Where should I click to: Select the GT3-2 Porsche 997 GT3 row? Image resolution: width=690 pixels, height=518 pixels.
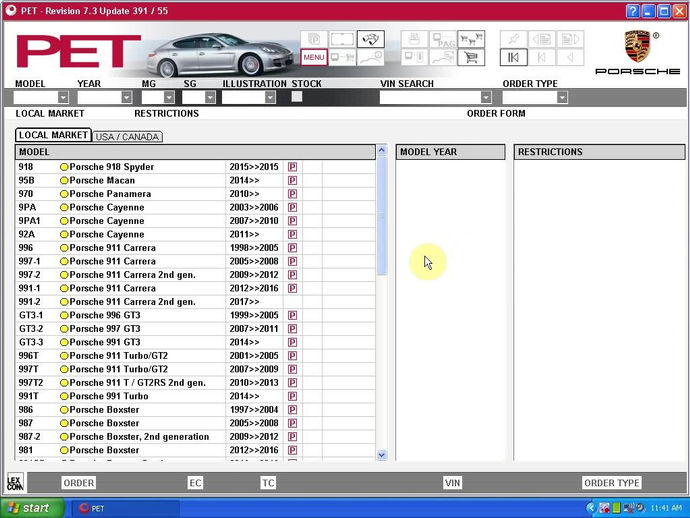pos(195,329)
